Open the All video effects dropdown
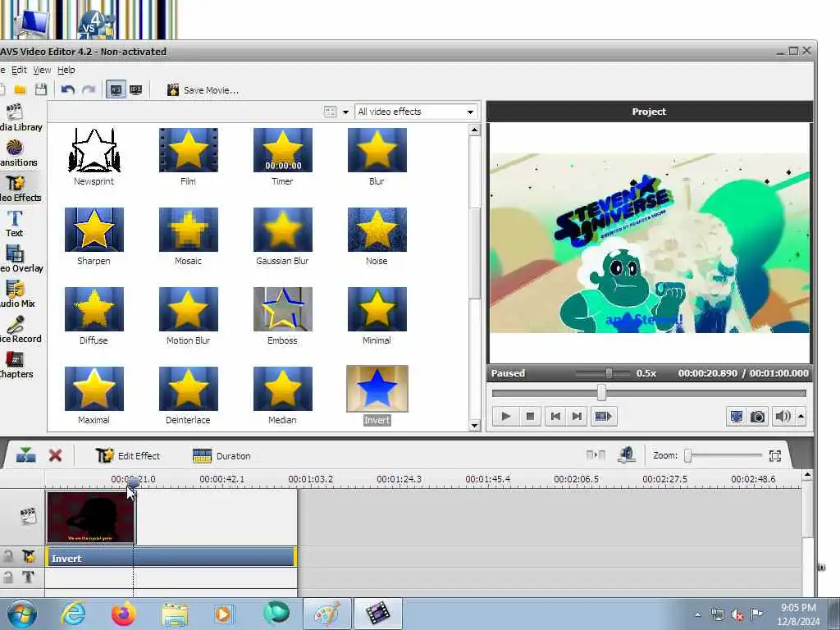840x630 pixels. pyautogui.click(x=416, y=112)
